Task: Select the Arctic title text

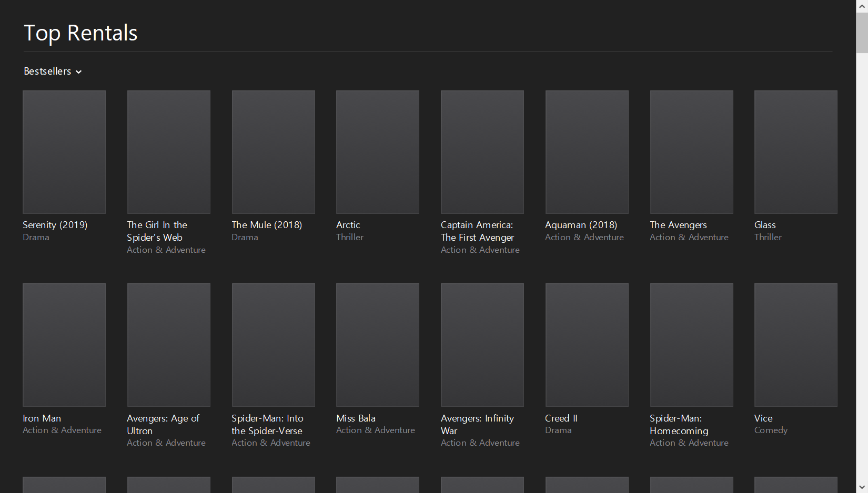Action: tap(348, 225)
